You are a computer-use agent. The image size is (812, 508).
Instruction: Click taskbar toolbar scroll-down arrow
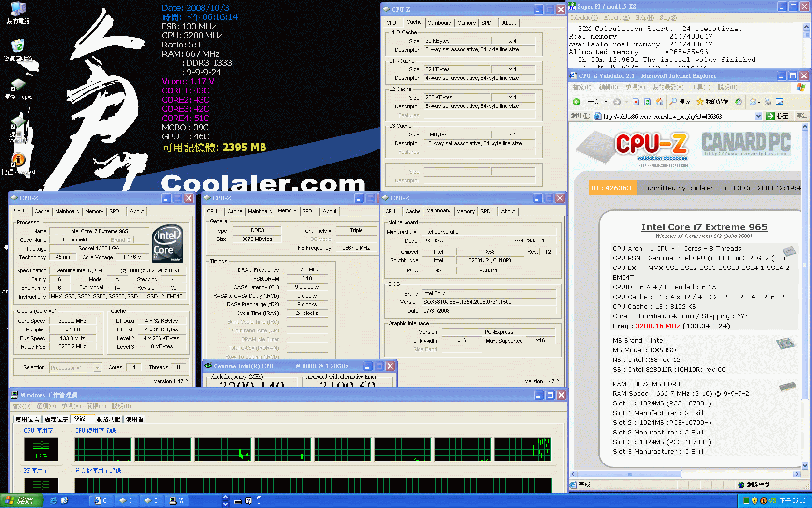(225, 504)
